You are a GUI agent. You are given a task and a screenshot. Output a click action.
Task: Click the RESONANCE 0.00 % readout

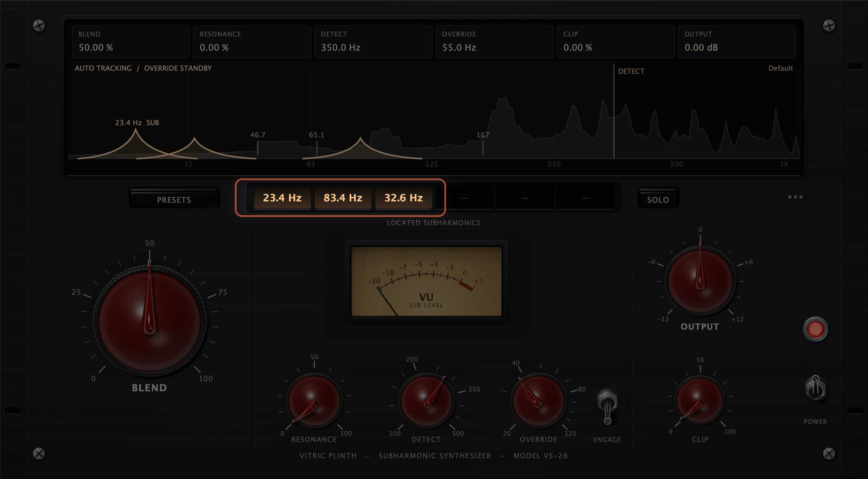pos(252,42)
